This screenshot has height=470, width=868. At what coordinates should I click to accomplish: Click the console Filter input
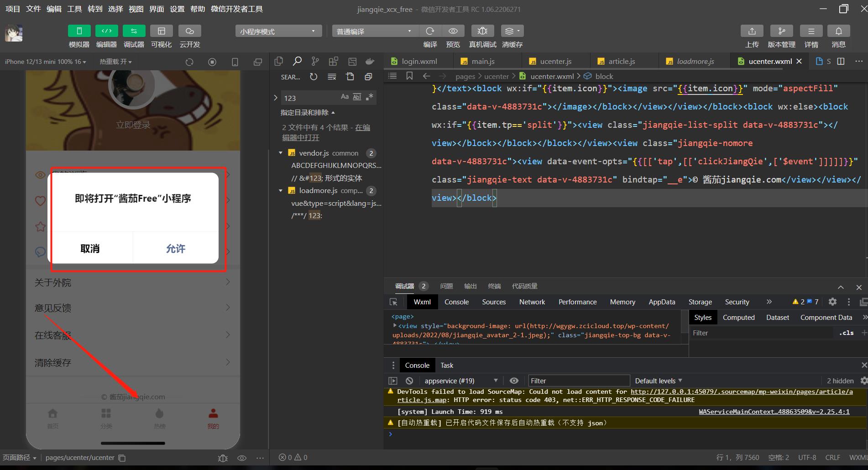(579, 381)
